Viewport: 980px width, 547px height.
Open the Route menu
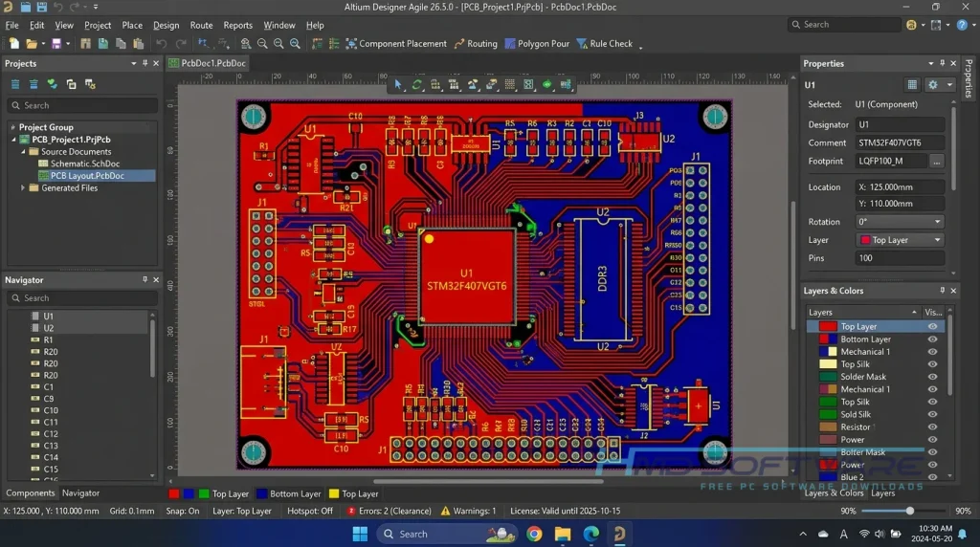click(x=201, y=25)
